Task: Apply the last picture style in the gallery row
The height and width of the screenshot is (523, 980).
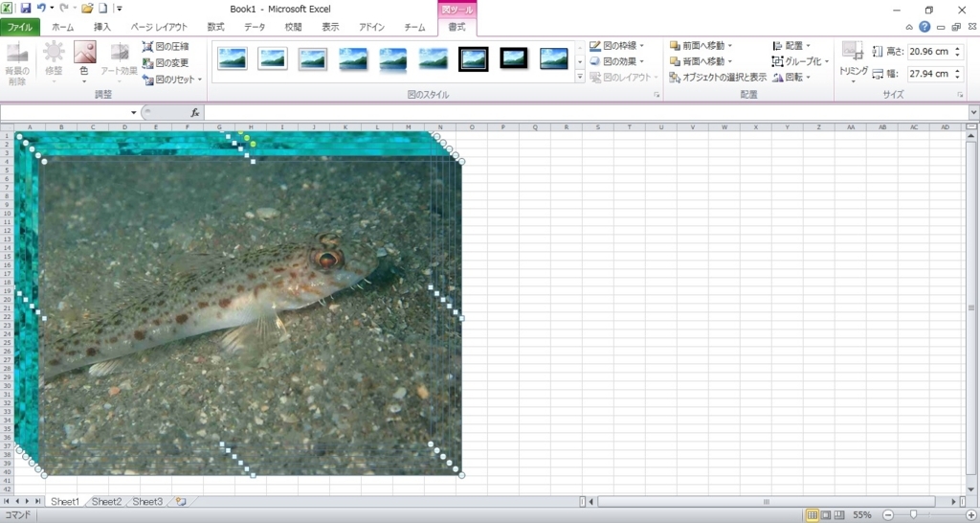Action: [x=554, y=58]
